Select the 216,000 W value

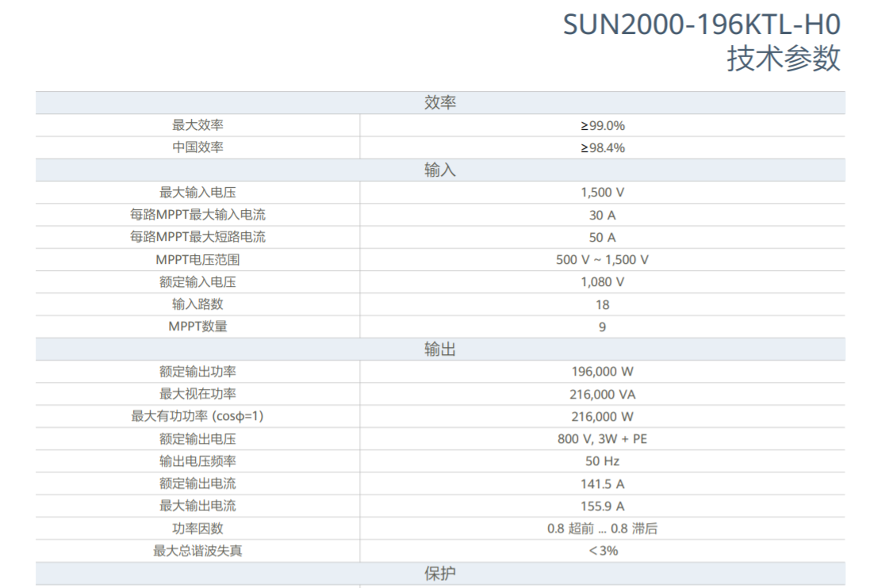602,416
